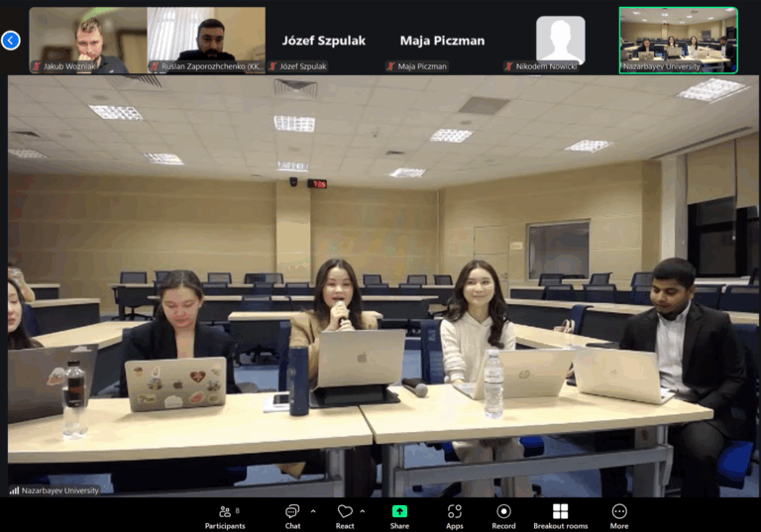Start recording the meeting

[x=503, y=515]
